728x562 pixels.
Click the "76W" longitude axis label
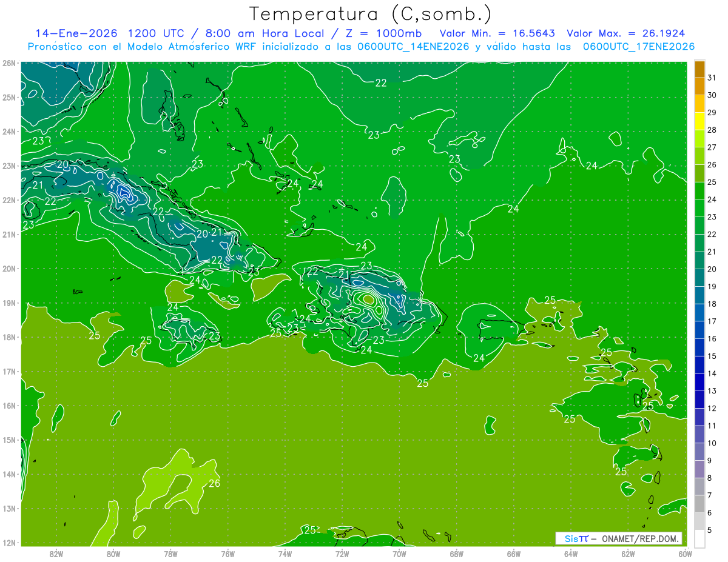(x=227, y=554)
